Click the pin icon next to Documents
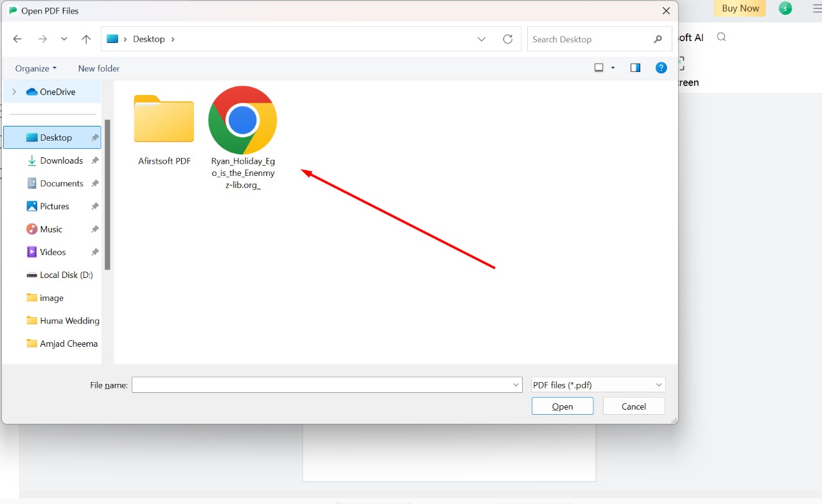The height and width of the screenshot is (504, 822). pyautogui.click(x=95, y=184)
